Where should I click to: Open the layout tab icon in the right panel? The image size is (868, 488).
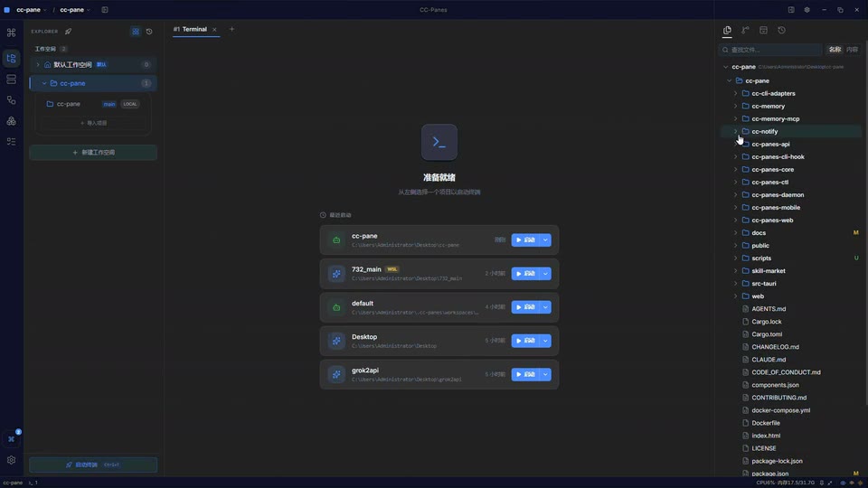point(763,31)
